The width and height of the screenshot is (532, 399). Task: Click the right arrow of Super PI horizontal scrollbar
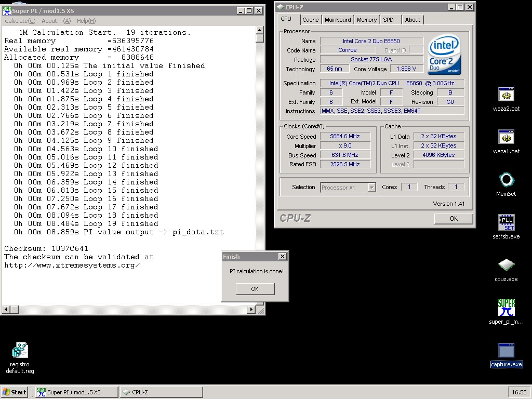251,310
